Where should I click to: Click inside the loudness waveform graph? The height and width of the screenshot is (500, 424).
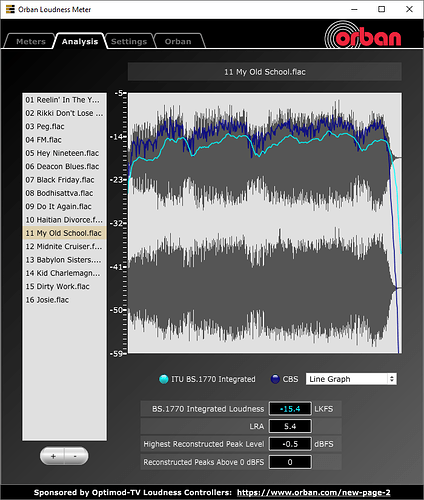coord(265,223)
